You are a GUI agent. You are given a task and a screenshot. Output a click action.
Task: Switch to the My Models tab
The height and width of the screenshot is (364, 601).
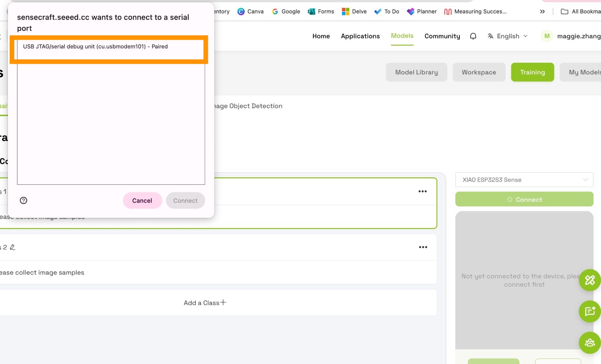pos(581,72)
